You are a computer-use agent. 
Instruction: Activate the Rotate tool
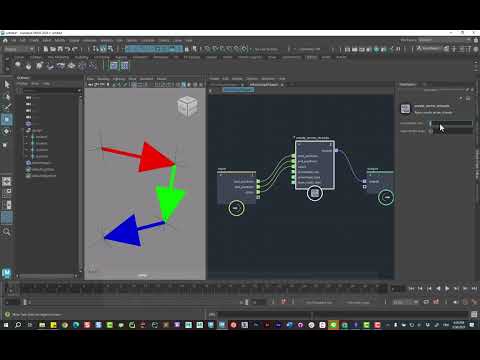click(7, 132)
